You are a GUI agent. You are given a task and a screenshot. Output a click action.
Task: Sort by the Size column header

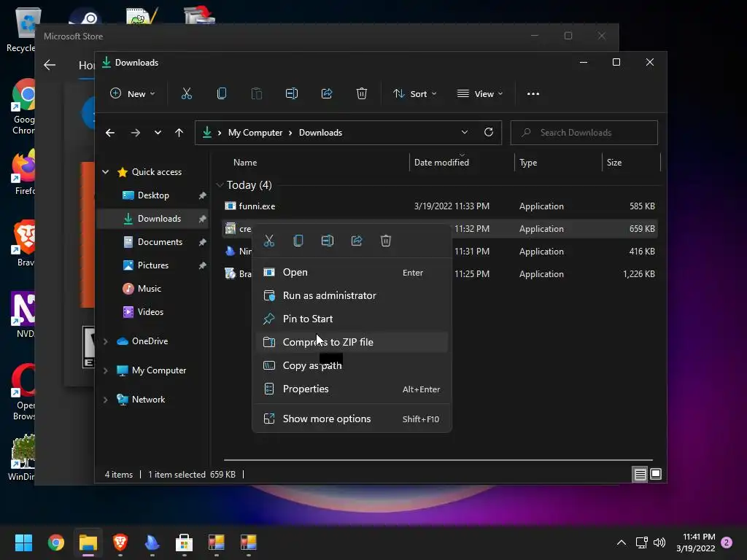coord(614,163)
